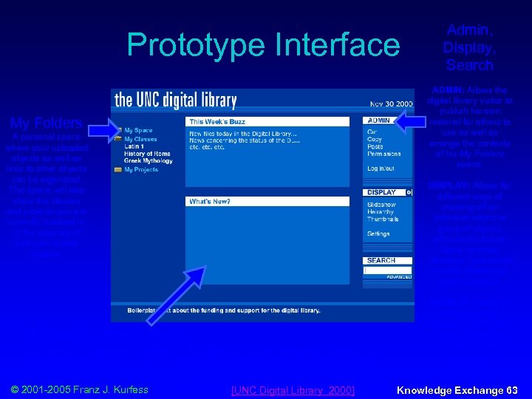This screenshot has width=532, height=399.
Task: Click the 'etc. etc. etc.' text line
Action: 207,147
